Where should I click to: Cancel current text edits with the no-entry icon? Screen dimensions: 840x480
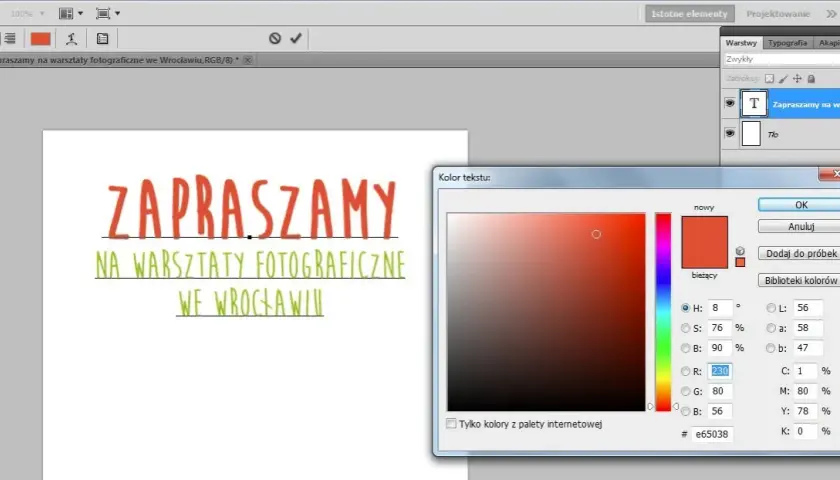[x=275, y=38]
